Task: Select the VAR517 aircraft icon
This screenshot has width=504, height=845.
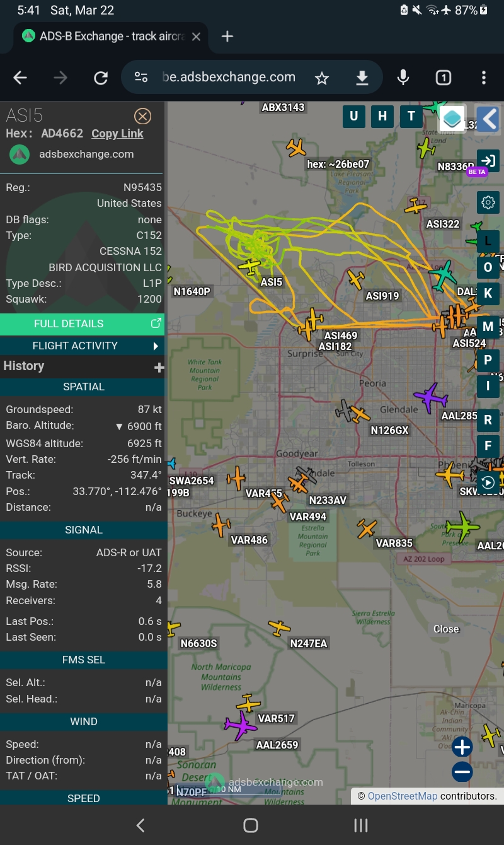Action: click(x=249, y=703)
